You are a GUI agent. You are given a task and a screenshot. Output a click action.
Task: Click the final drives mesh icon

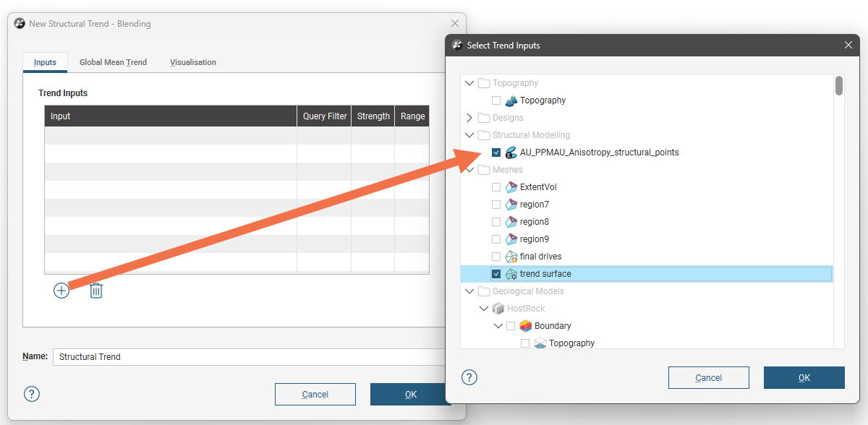[x=511, y=257]
